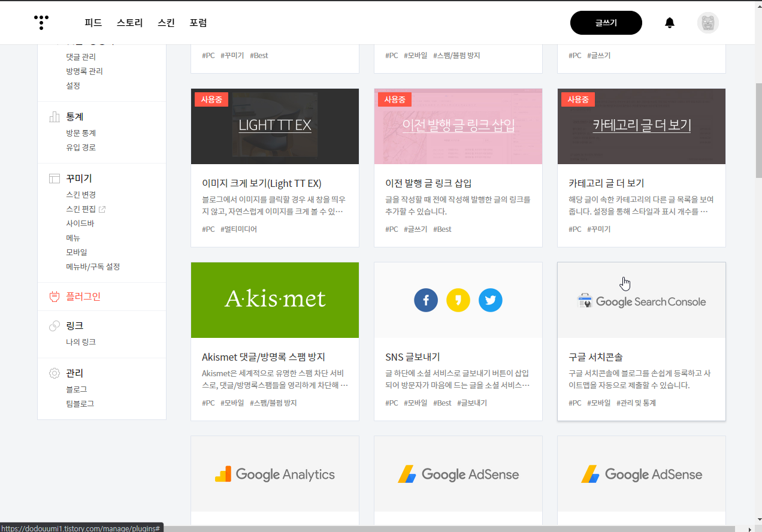Click the Tistory logo icon
762x532 pixels.
[x=41, y=23]
